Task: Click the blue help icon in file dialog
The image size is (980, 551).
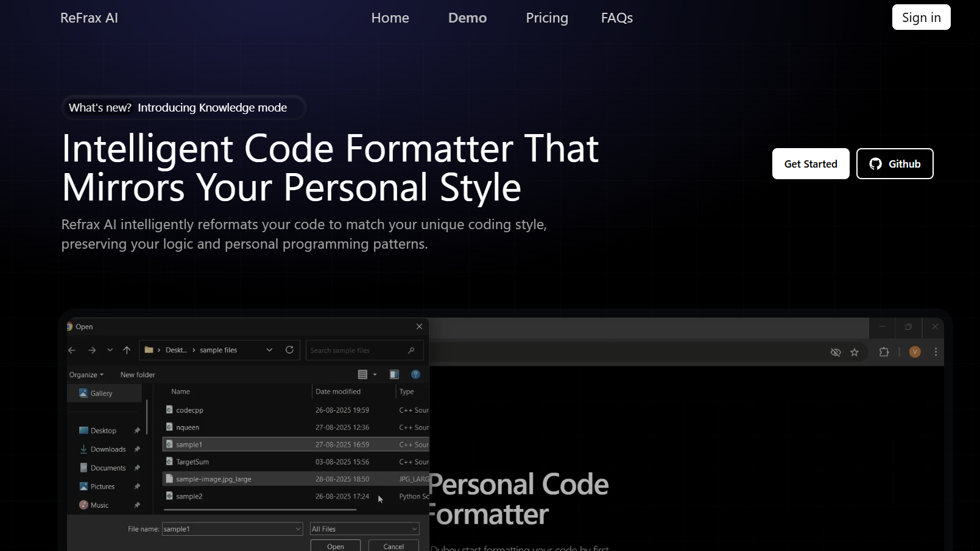Action: pyautogui.click(x=415, y=374)
